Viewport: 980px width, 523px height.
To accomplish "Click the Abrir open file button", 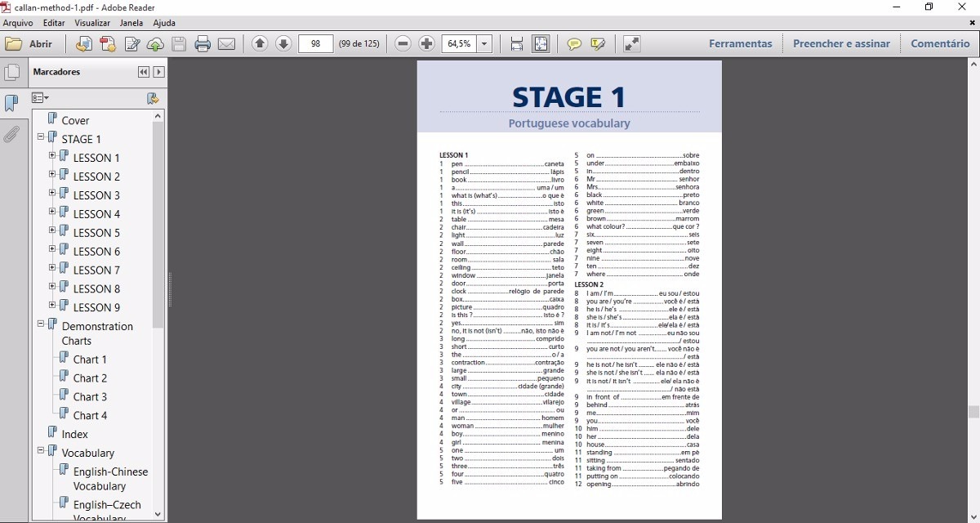I will click(x=29, y=44).
